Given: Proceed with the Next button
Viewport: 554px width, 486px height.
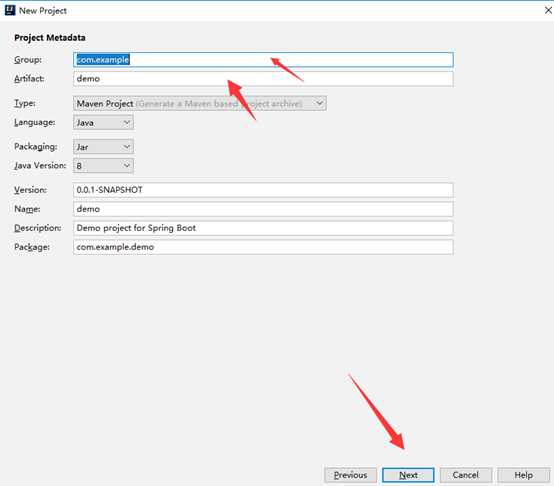Looking at the screenshot, I should [x=408, y=475].
